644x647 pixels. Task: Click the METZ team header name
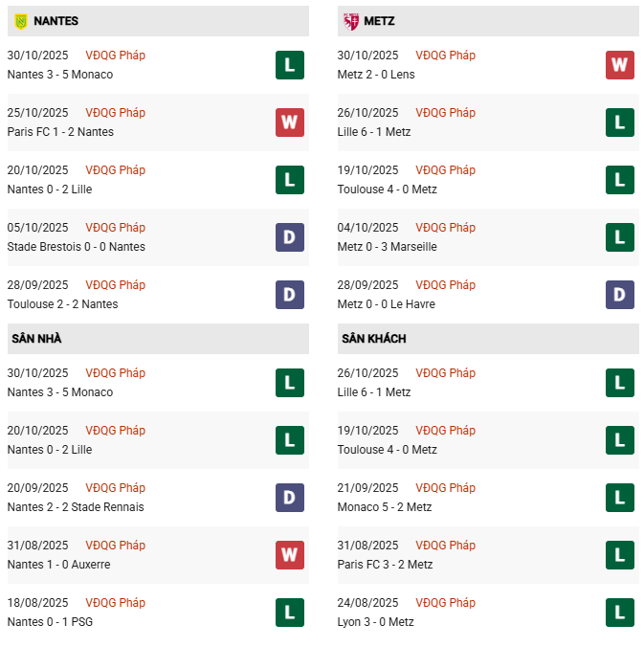coord(379,20)
